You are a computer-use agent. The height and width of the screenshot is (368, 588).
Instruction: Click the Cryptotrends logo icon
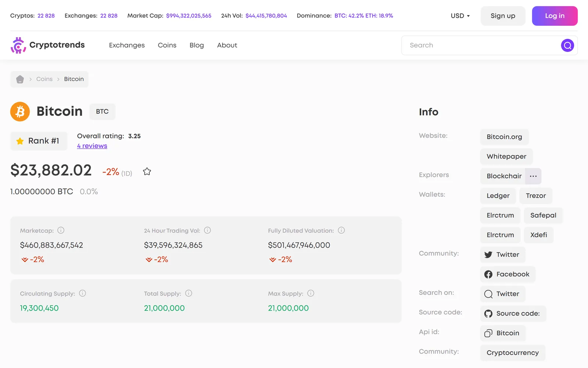pyautogui.click(x=18, y=45)
